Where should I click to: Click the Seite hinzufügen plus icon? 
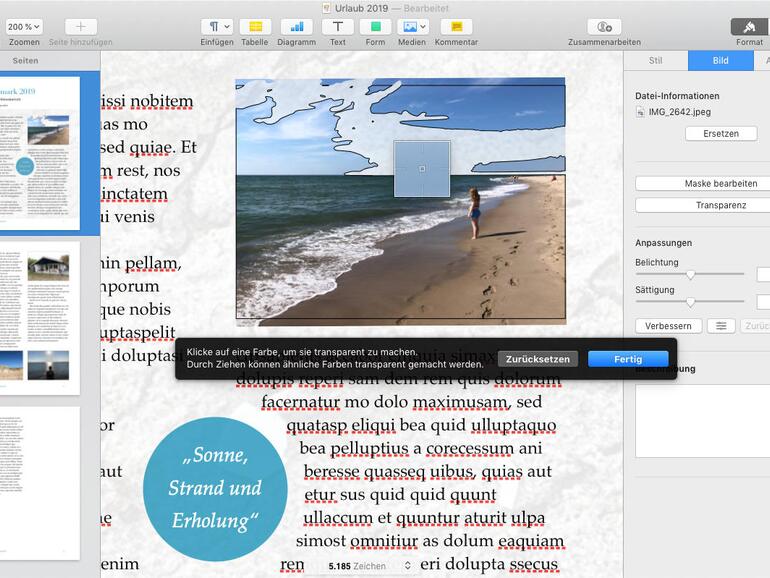point(81,27)
